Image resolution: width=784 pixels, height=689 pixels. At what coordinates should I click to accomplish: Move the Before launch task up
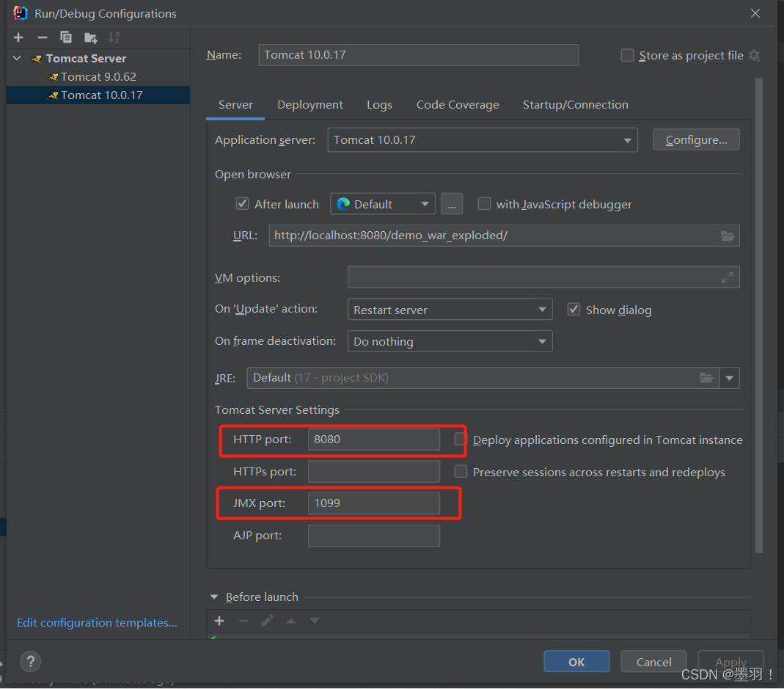(291, 621)
